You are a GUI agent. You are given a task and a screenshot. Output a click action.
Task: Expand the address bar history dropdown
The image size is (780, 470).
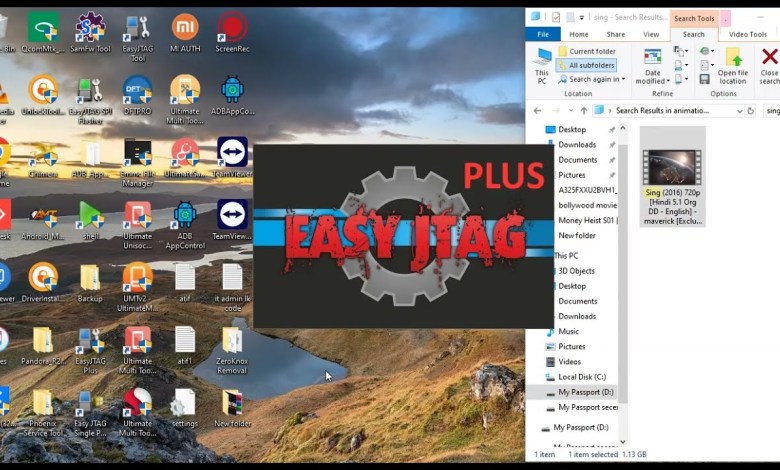click(739, 111)
